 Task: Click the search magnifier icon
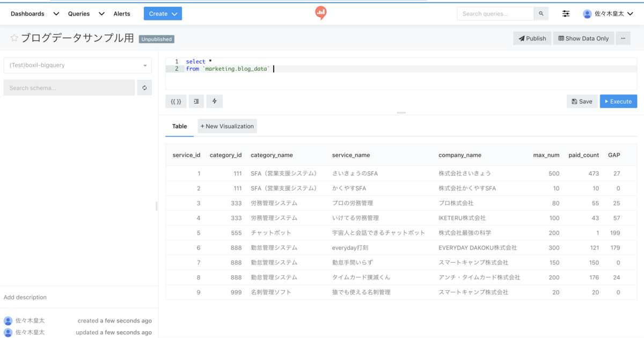(x=541, y=13)
